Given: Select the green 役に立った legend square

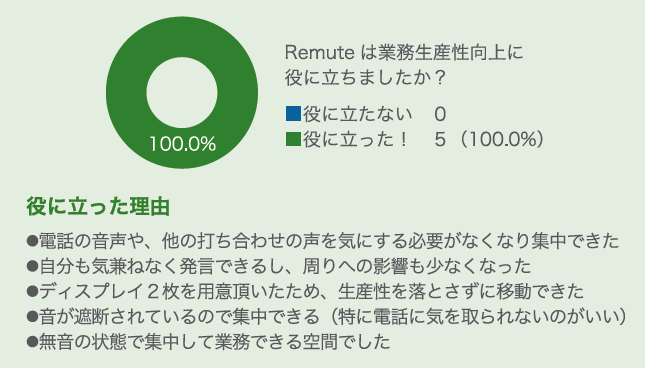Looking at the screenshot, I should click(x=293, y=139).
